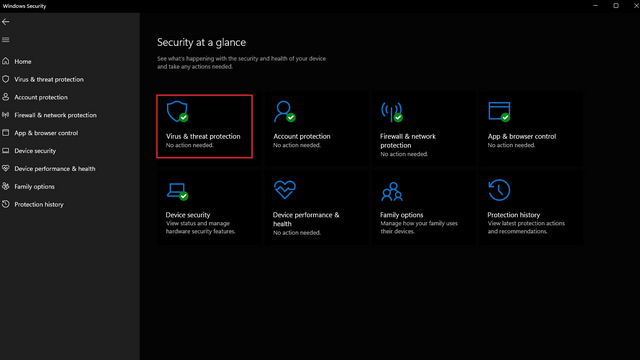This screenshot has height=360, width=640.
Task: Click the large person icon on Account tile
Action: pos(284,111)
